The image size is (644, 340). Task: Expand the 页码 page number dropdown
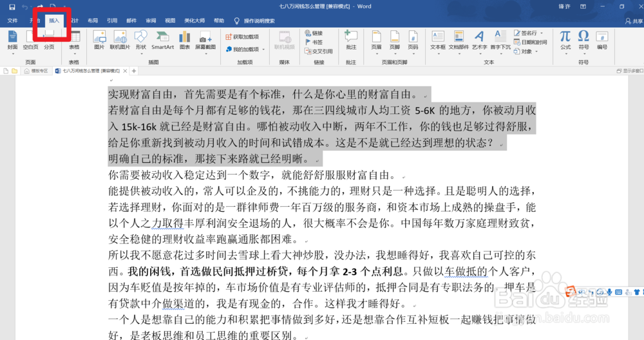(413, 54)
